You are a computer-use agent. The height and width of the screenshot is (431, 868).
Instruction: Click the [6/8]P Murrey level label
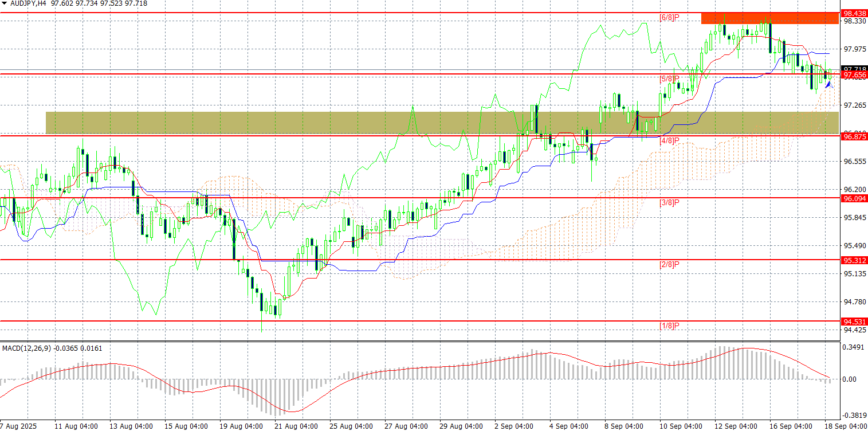(x=669, y=17)
